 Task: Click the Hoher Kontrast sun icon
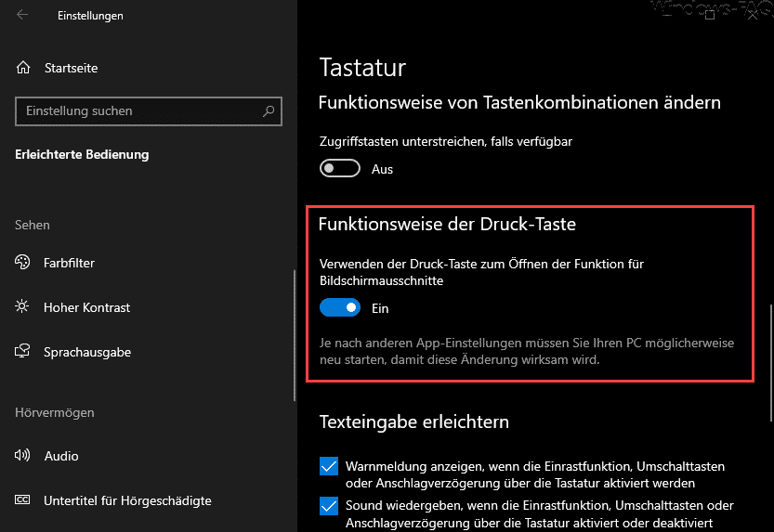point(21,306)
